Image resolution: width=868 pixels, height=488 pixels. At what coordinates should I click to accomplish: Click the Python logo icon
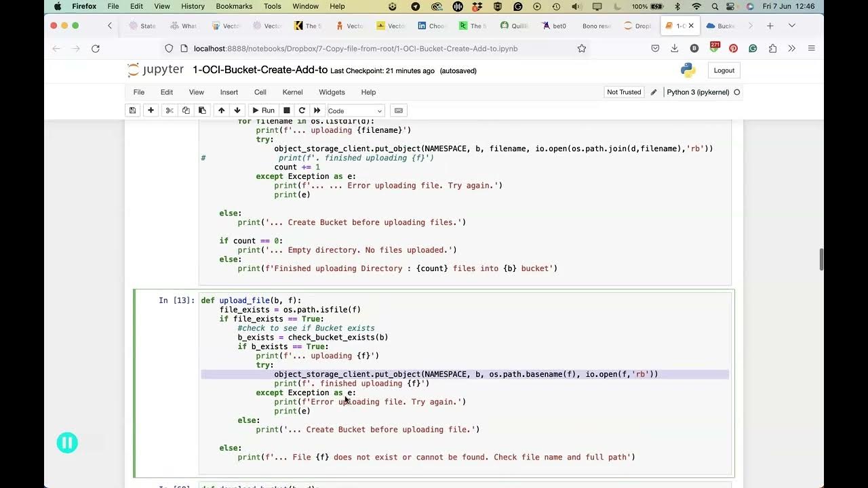tap(688, 70)
